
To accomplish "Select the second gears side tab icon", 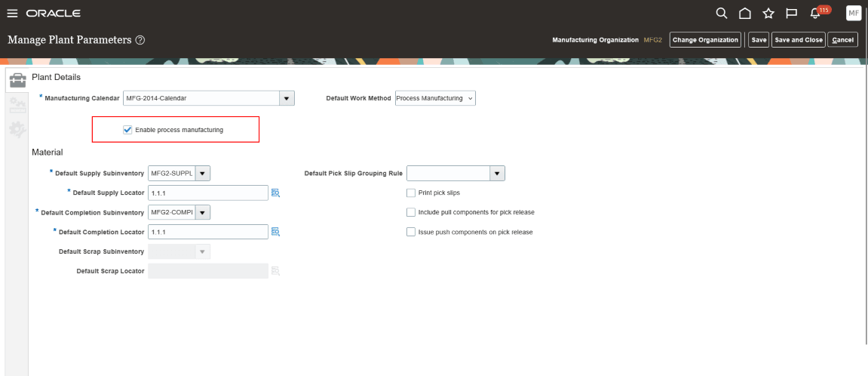I will click(17, 106).
